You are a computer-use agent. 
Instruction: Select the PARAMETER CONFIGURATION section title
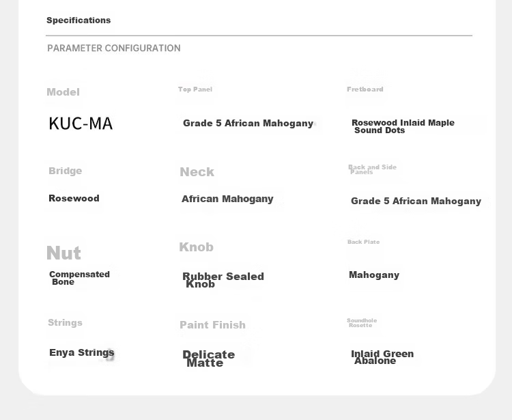coord(113,48)
